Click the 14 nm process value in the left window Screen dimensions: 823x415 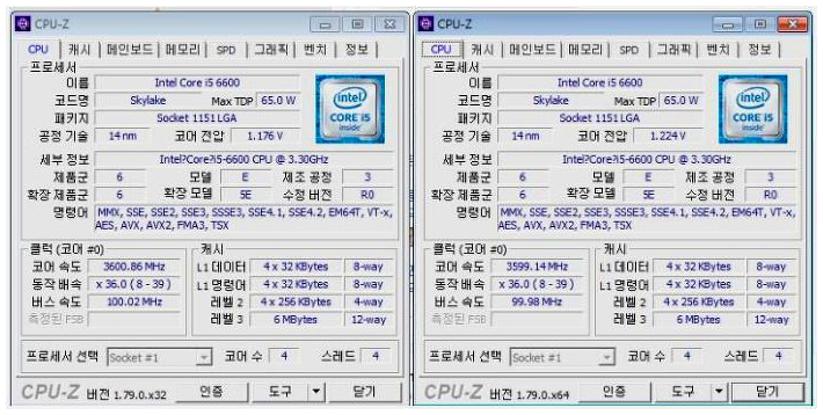click(x=122, y=136)
